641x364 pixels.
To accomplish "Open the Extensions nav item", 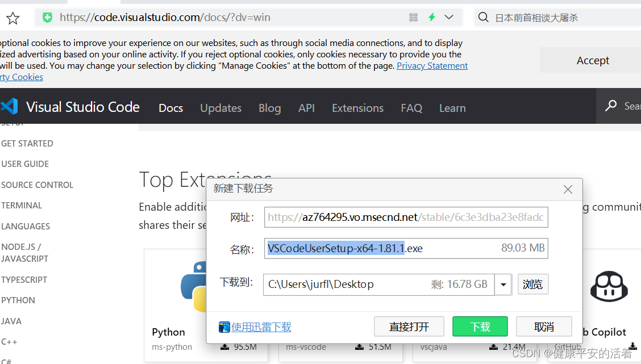I will 357,108.
